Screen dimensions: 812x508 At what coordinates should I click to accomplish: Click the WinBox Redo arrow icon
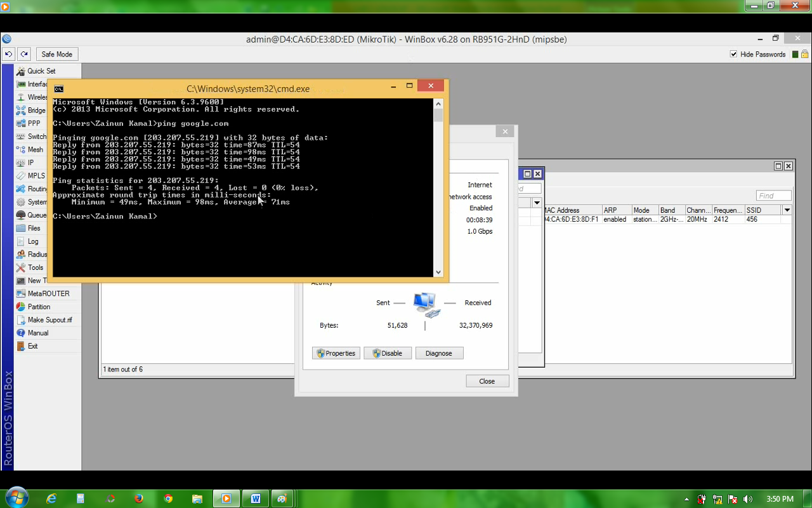click(23, 54)
